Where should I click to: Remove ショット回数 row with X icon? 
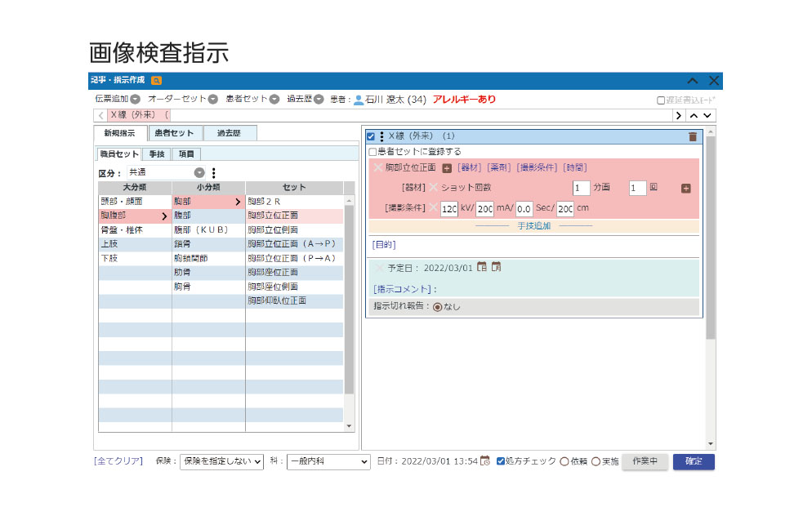click(x=435, y=188)
